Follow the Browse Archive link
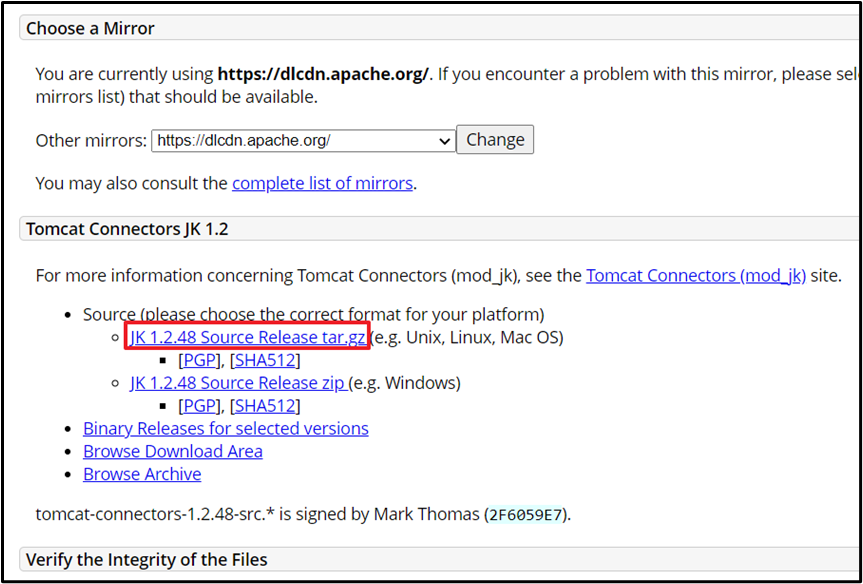This screenshot has height=584, width=863. [x=142, y=474]
